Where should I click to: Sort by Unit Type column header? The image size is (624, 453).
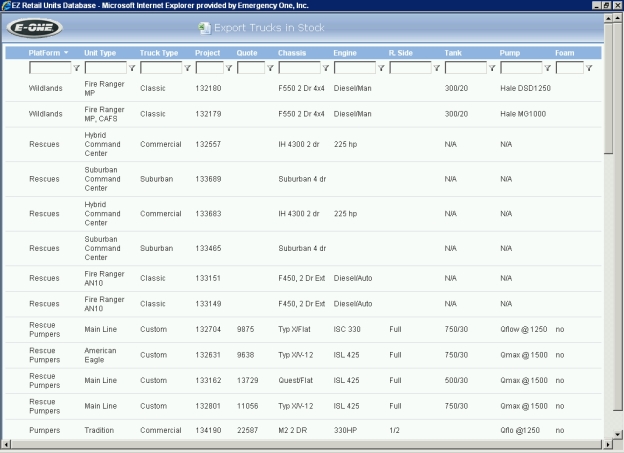(100, 53)
